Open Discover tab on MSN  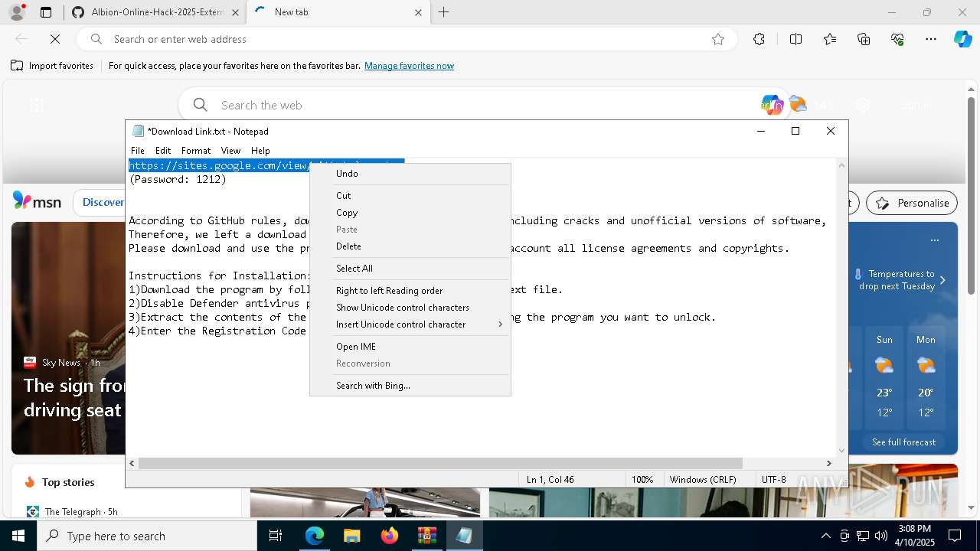[x=103, y=202]
